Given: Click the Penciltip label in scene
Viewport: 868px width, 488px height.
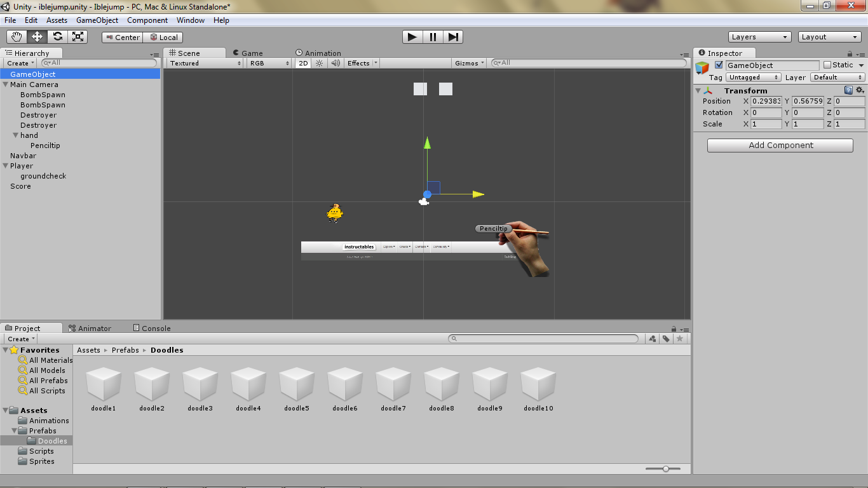Looking at the screenshot, I should coord(494,229).
